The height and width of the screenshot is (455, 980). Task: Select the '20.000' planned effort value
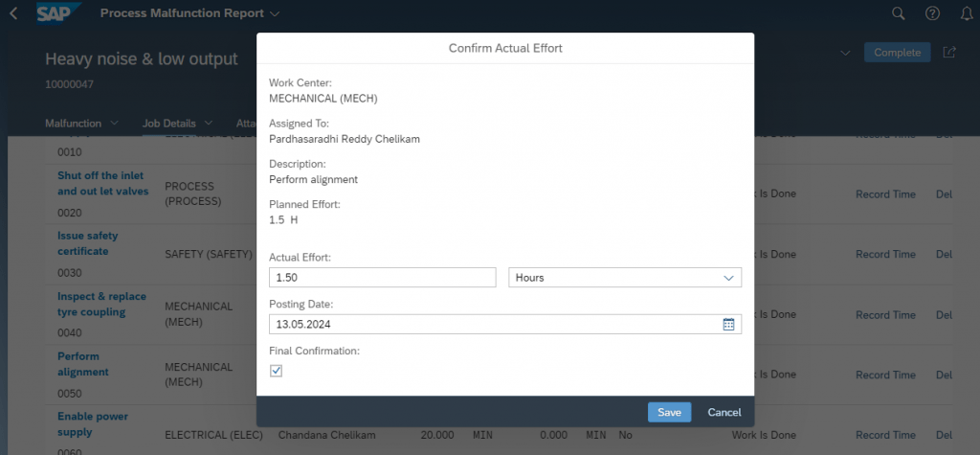point(437,435)
